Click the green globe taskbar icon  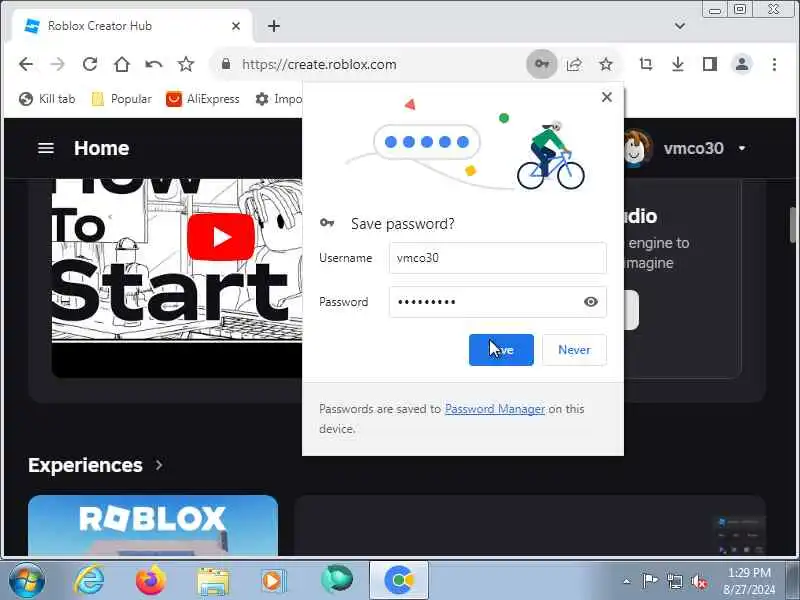click(x=337, y=580)
